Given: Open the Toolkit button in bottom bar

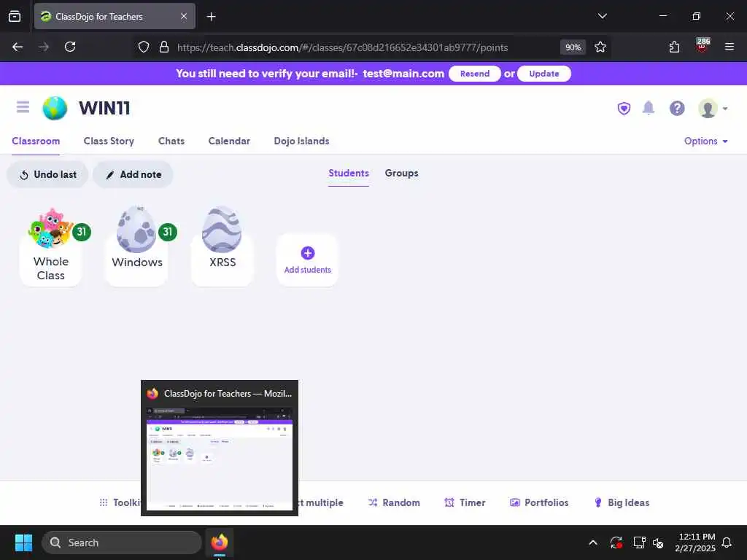Looking at the screenshot, I should [120, 502].
